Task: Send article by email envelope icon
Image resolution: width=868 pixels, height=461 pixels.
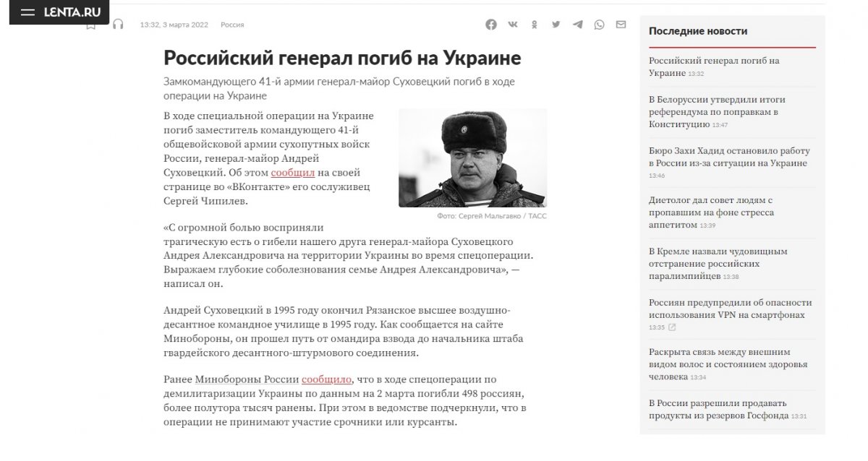Action: click(621, 25)
